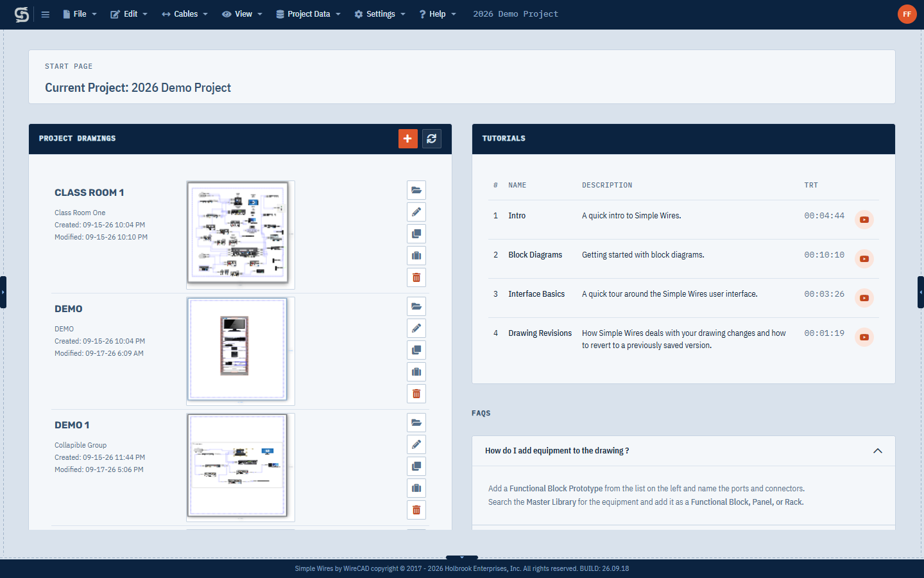Open the FF user avatar menu
The height and width of the screenshot is (578, 924).
(x=907, y=14)
